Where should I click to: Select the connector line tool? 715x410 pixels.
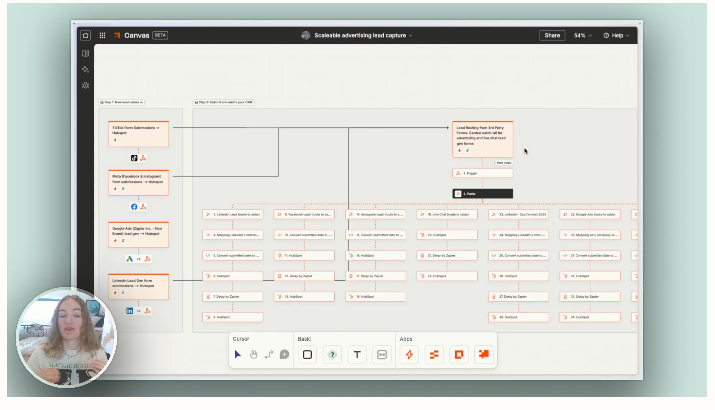269,354
